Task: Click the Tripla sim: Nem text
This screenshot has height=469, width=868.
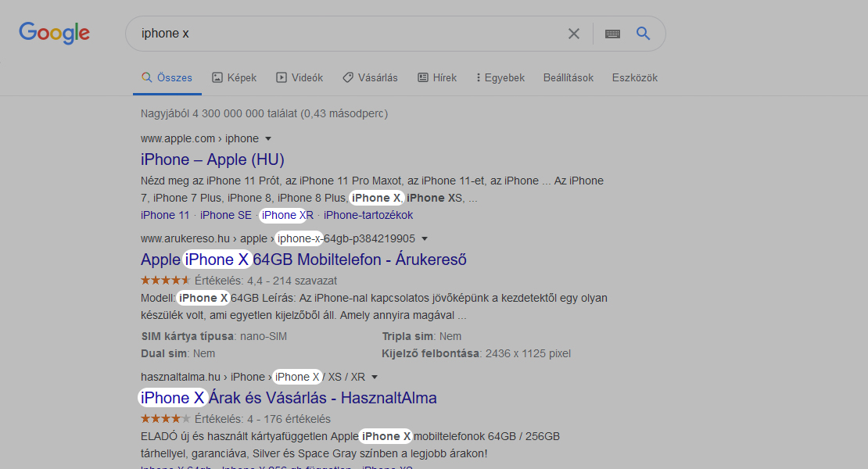Action: pos(421,336)
